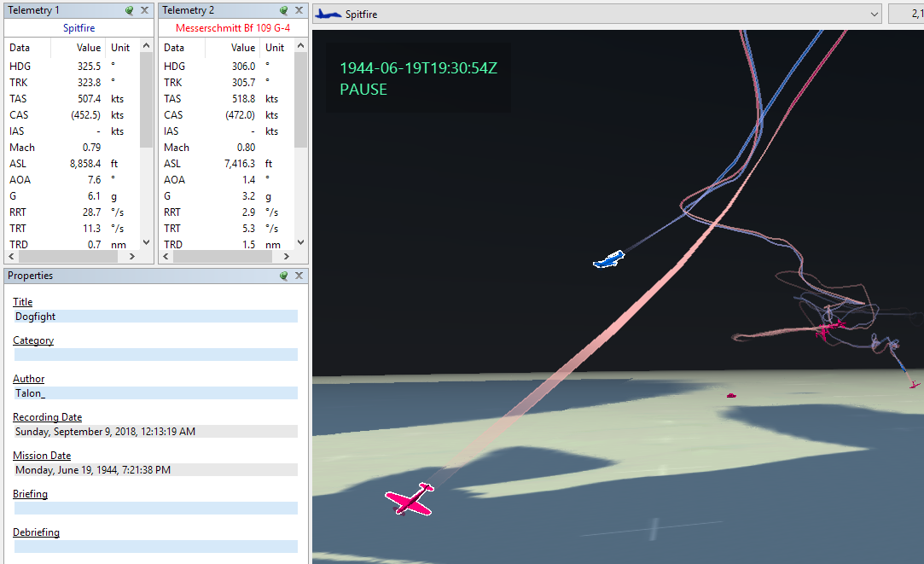Open the Spitfire object selector dropdown arrow
This screenshot has width=924, height=564.
(x=874, y=15)
